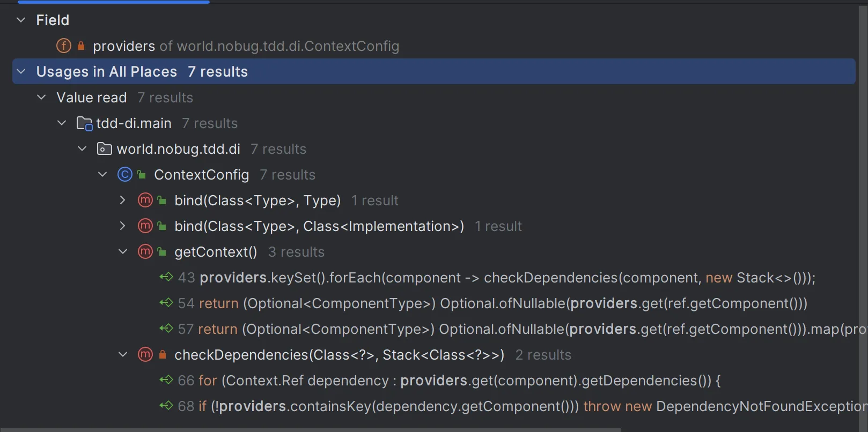This screenshot has width=868, height=432.
Task: Collapse the getContext() results
Action: coord(123,252)
